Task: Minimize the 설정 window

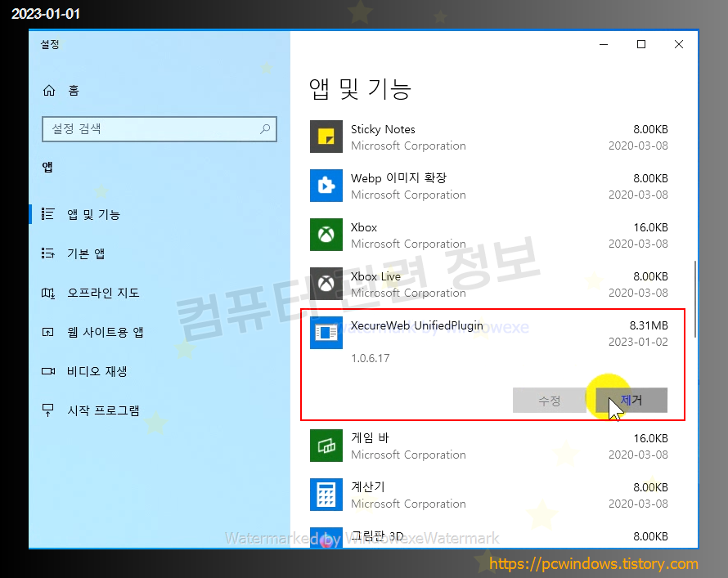Action: [604, 44]
